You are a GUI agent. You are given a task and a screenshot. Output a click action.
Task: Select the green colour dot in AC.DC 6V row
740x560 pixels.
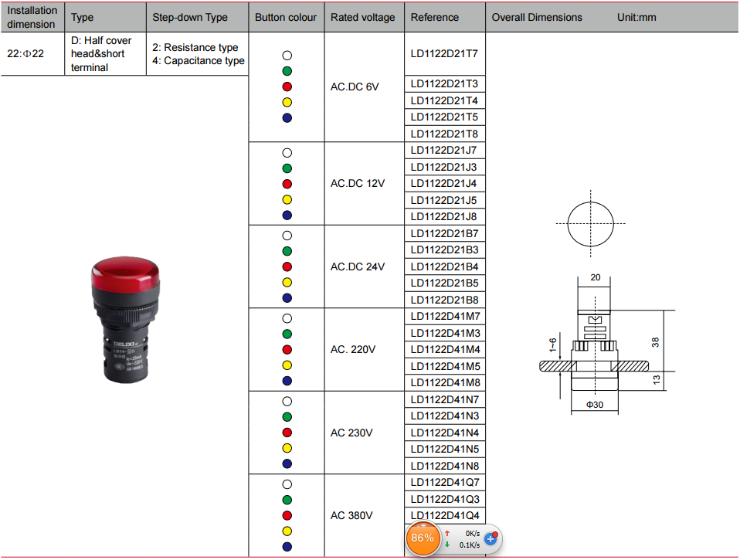pos(287,71)
